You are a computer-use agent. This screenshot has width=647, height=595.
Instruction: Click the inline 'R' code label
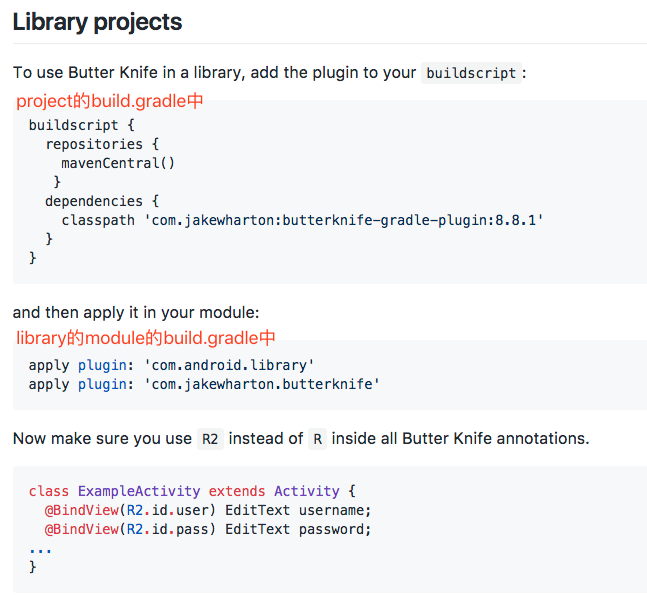pos(317,439)
